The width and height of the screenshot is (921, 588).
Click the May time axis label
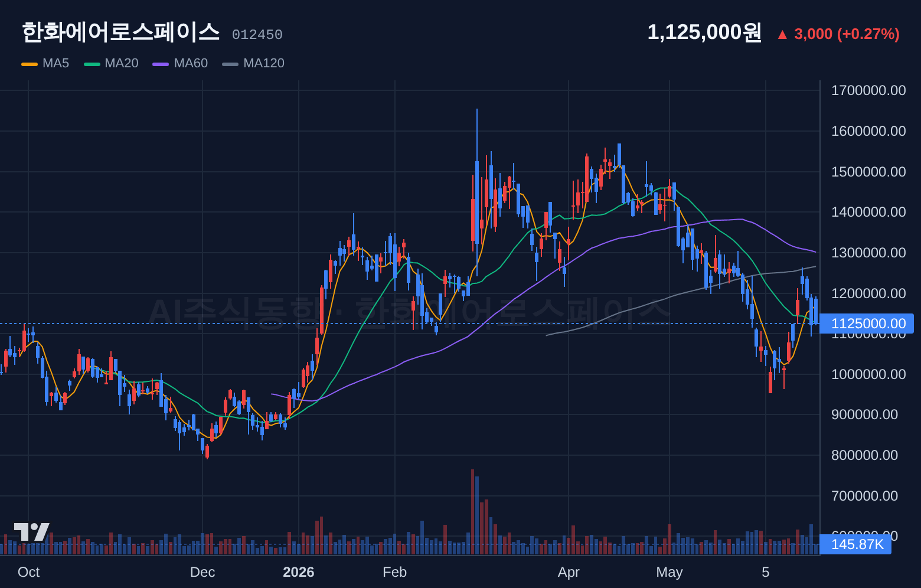click(669, 572)
